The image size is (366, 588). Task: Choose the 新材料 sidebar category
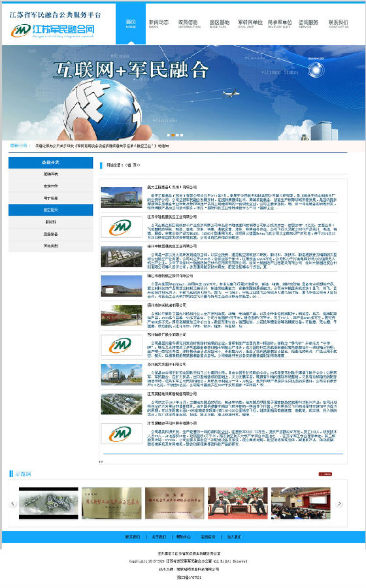(x=50, y=222)
